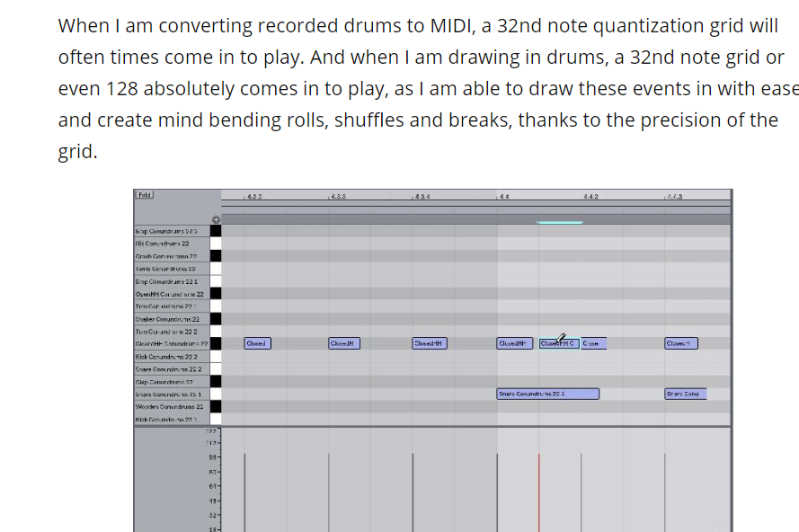This screenshot has width=799, height=532.
Task: Click the Snare note at beat 4.4.3
Action: [x=686, y=394]
